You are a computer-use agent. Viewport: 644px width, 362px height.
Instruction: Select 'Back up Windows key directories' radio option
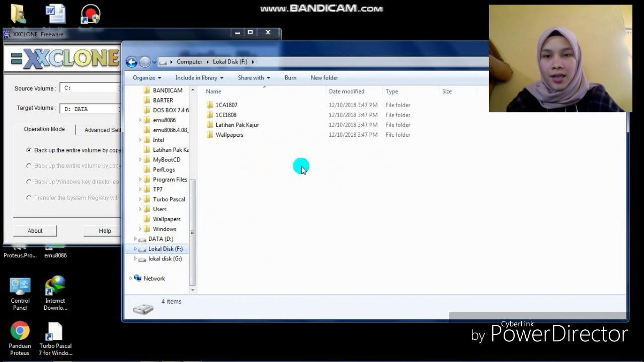click(29, 182)
